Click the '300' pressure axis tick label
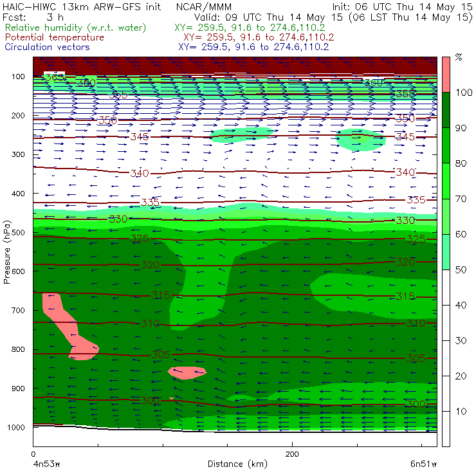The image size is (476, 476). pos(18,154)
